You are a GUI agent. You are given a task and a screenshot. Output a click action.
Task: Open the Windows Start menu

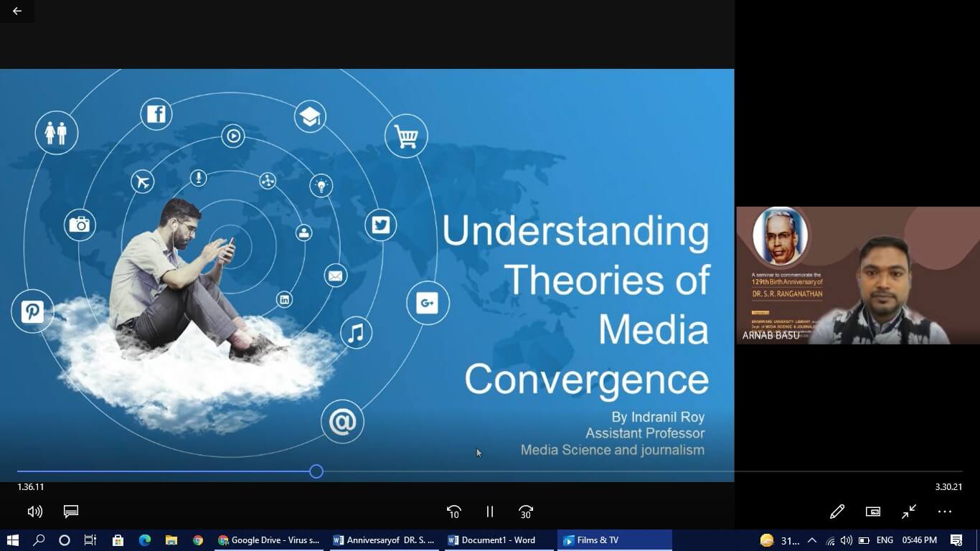pyautogui.click(x=12, y=540)
